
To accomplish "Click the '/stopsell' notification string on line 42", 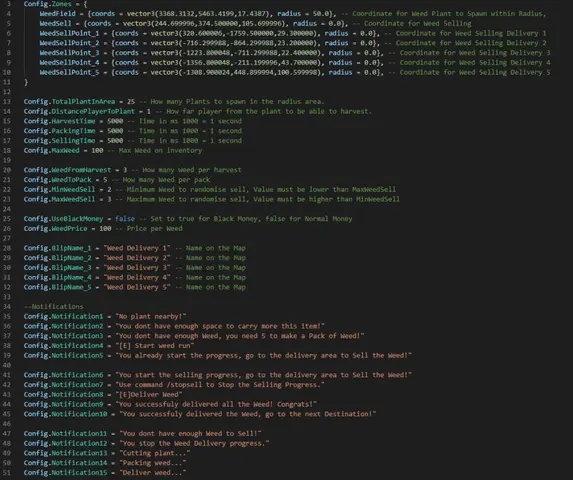I will tap(220, 385).
